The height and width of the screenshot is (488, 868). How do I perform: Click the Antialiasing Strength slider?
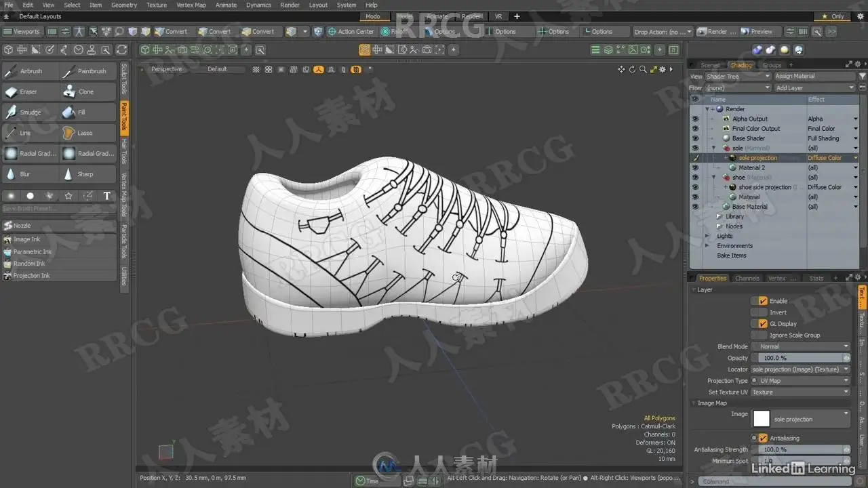coord(800,449)
